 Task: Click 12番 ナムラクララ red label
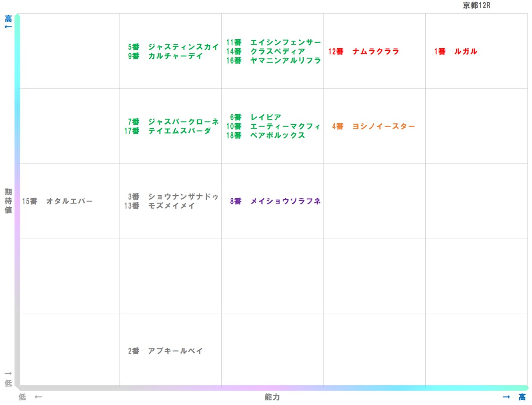363,52
